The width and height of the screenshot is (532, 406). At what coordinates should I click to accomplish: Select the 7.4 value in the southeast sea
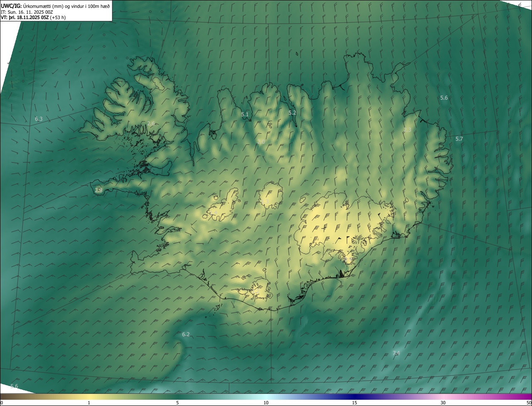[x=396, y=353]
